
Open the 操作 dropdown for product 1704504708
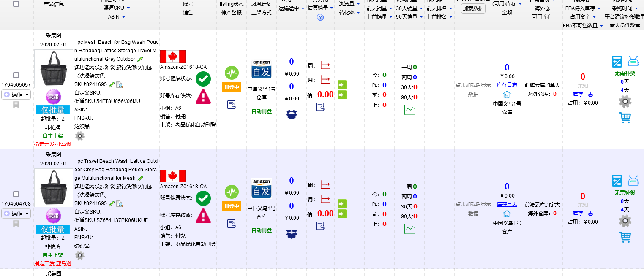pyautogui.click(x=16, y=214)
